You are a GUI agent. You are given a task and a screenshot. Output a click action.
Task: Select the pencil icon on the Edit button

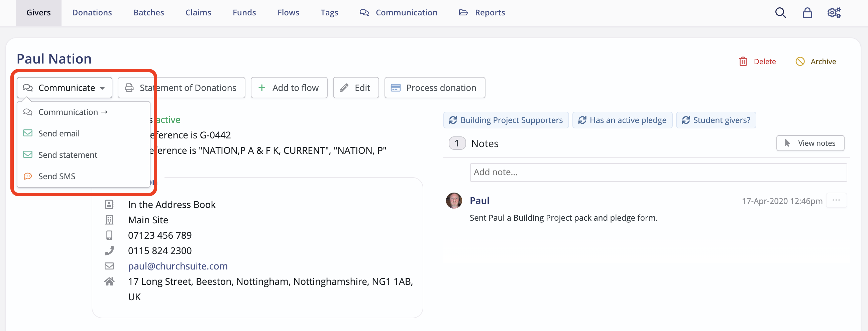(x=344, y=88)
